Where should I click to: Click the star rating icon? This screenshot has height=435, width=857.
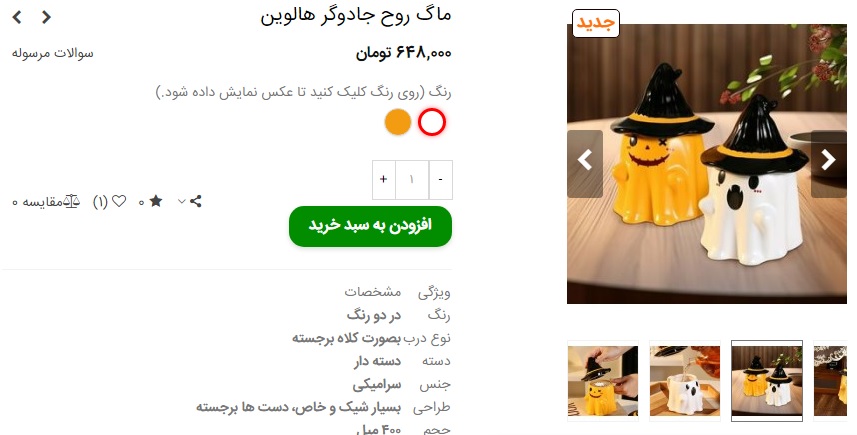pyautogui.click(x=156, y=201)
